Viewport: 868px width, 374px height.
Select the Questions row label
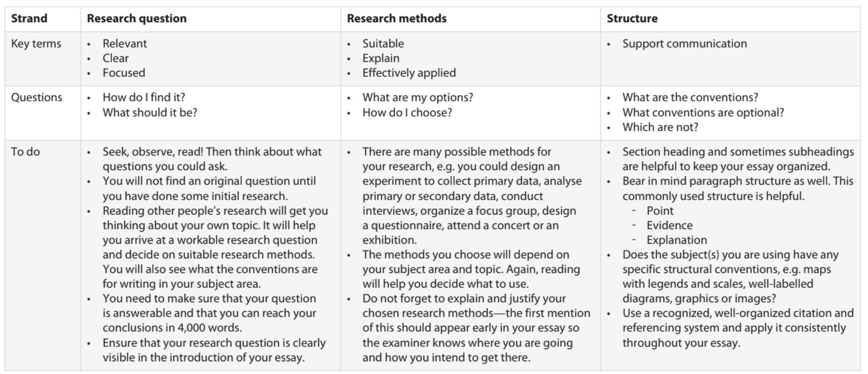(36, 97)
